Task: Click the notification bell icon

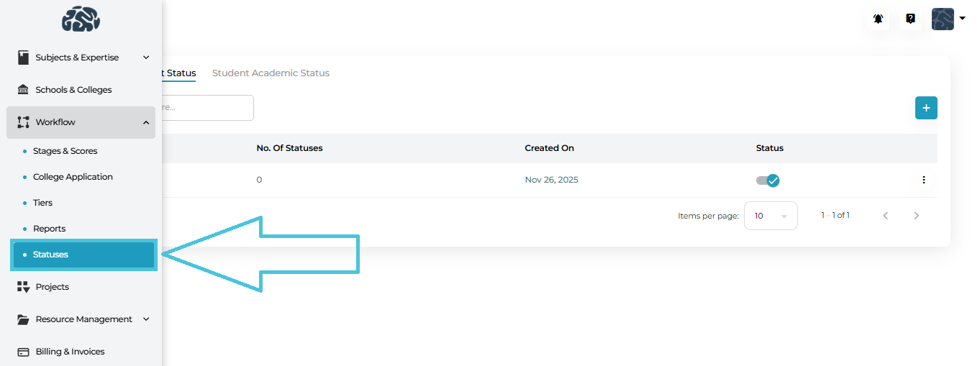Action: (878, 19)
